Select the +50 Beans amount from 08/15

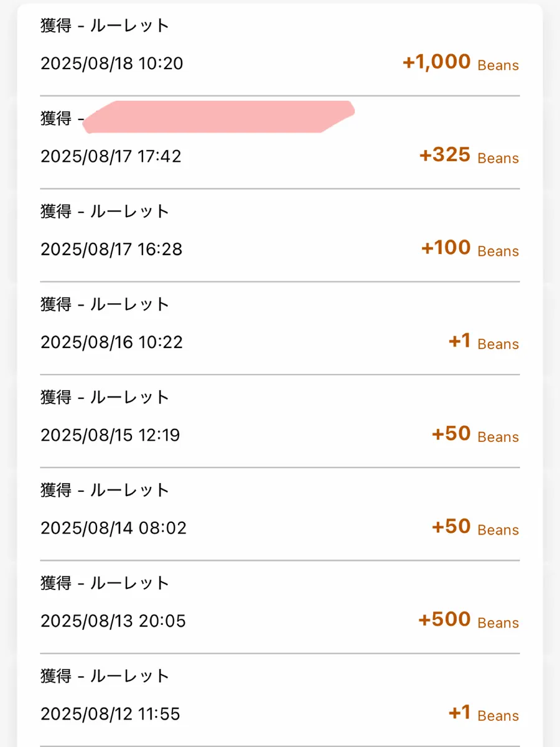475,435
